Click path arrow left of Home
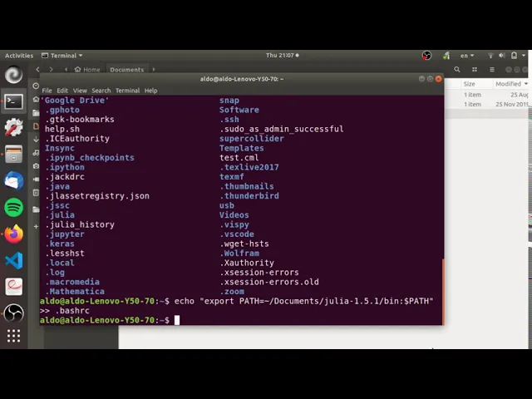The height and width of the screenshot is (399, 532). [66, 69]
